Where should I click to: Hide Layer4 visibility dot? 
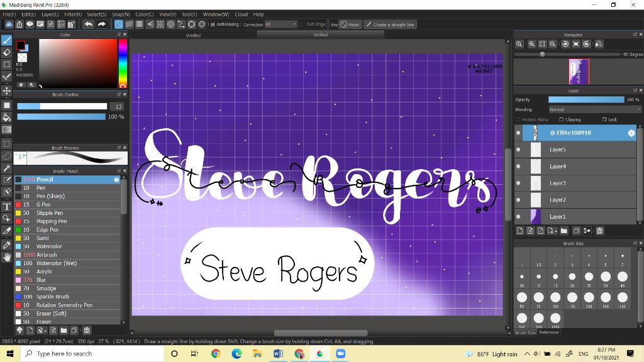[518, 166]
